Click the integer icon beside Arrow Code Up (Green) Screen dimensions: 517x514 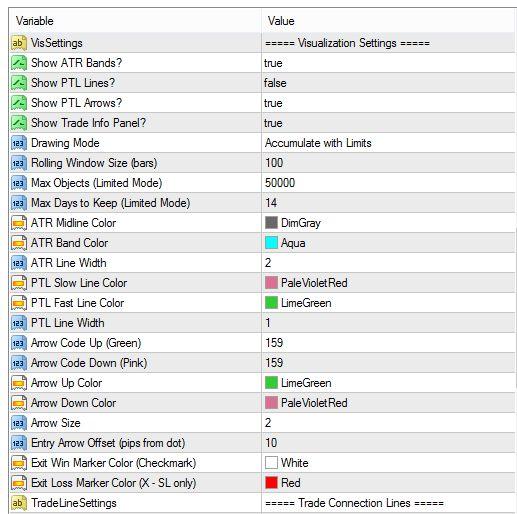point(19,343)
